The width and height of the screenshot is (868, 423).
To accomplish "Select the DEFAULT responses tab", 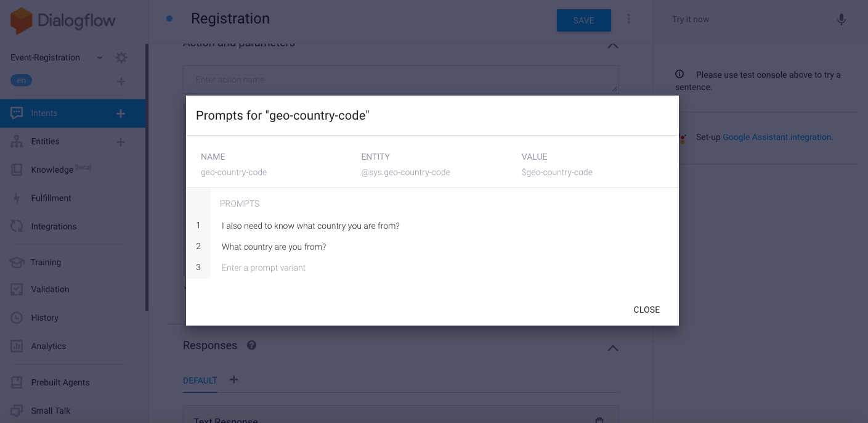I will [x=200, y=380].
